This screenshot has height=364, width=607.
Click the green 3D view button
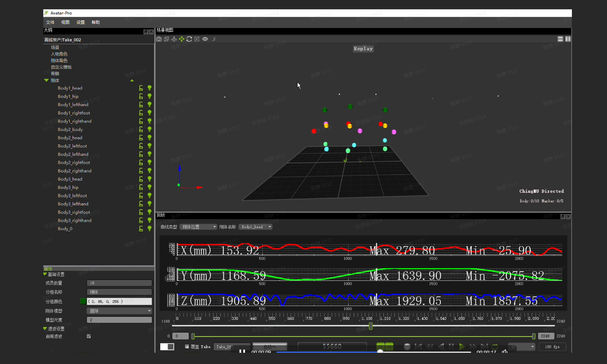pos(389,346)
